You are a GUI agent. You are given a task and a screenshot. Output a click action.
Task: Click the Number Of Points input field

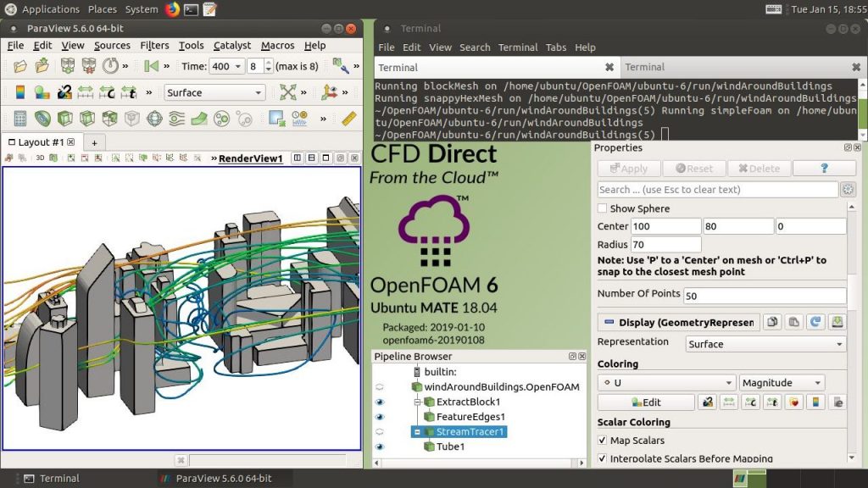coord(765,296)
